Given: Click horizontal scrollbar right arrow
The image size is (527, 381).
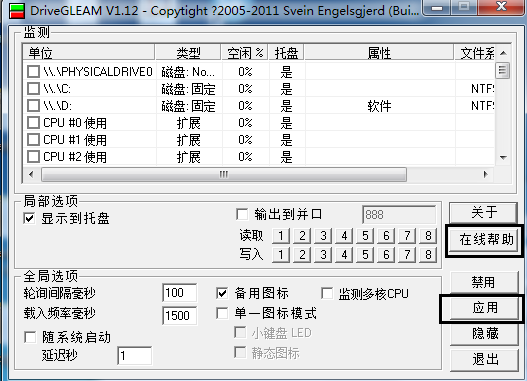Looking at the screenshot, I should pyautogui.click(x=486, y=174).
